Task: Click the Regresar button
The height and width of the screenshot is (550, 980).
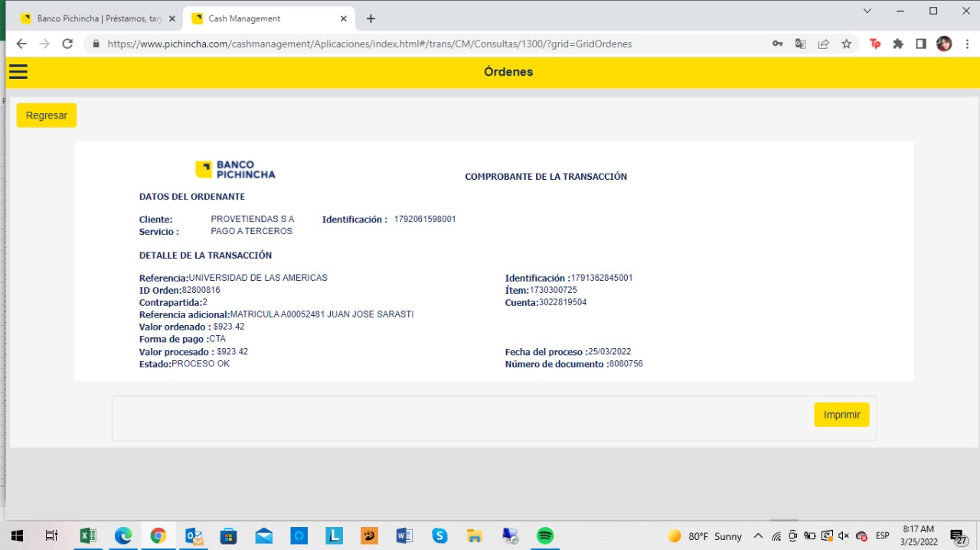Action: point(47,116)
